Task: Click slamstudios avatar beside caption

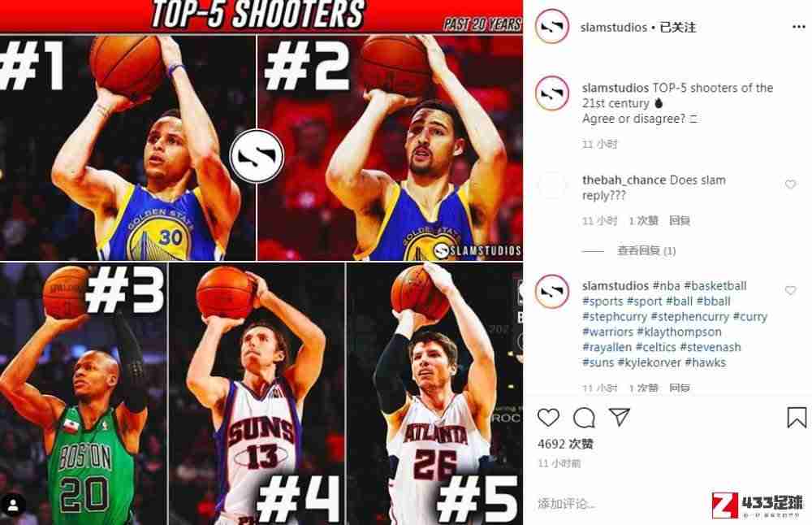Action: point(552,93)
